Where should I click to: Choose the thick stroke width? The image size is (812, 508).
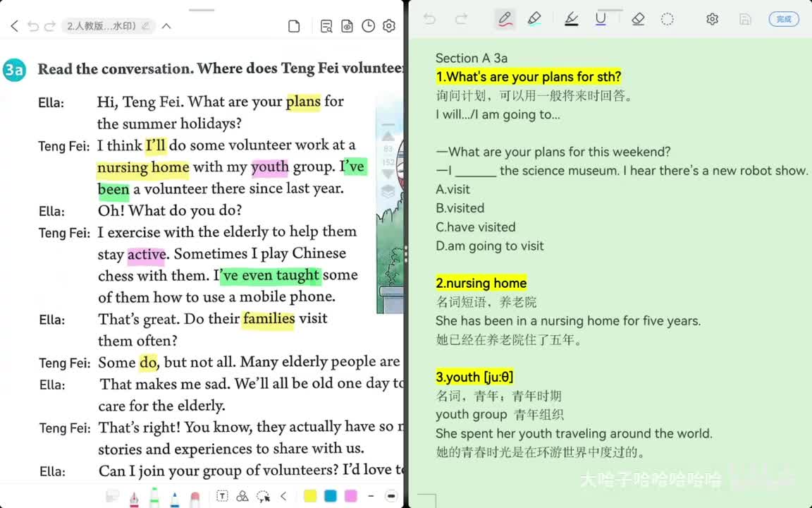[391, 496]
